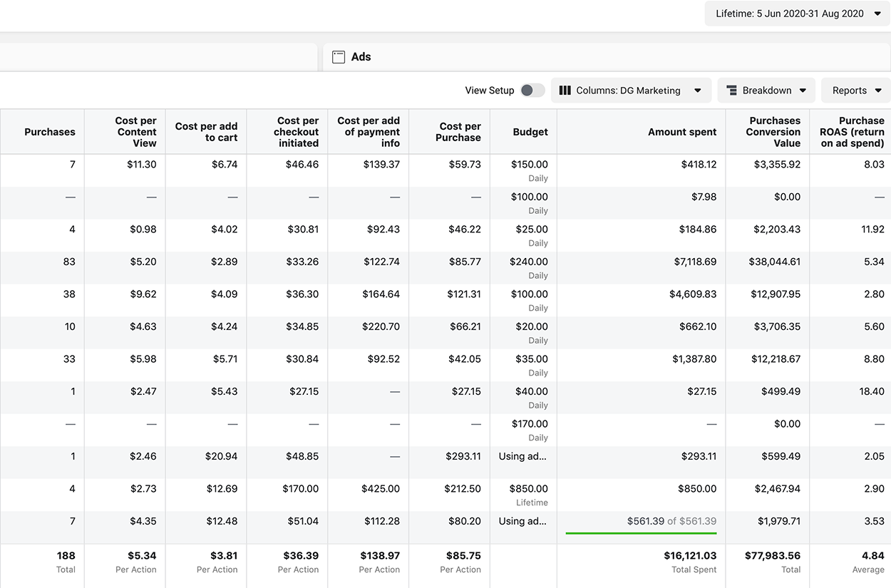Switch to the Ads tab label
The image size is (891, 588).
[361, 57]
